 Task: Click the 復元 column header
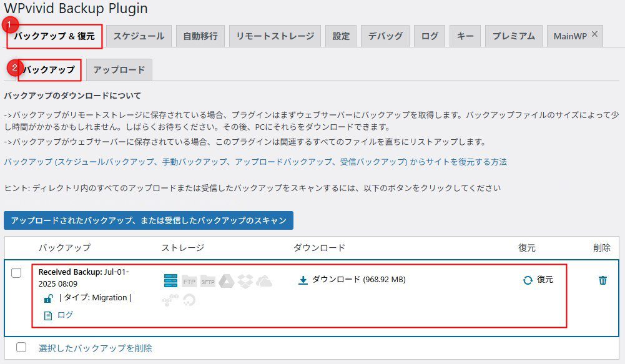526,248
